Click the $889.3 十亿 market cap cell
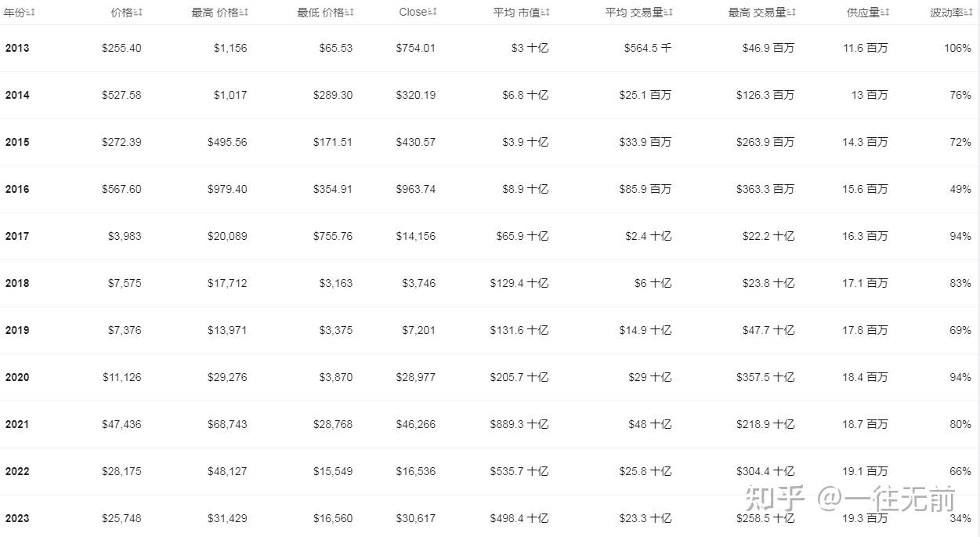The image size is (980, 537). click(x=519, y=424)
